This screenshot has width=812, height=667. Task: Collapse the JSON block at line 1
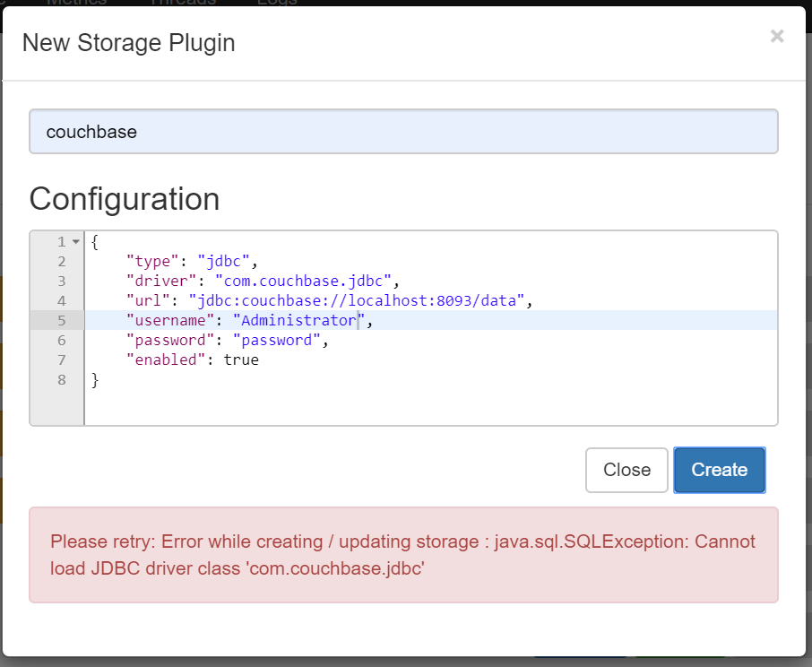76,242
